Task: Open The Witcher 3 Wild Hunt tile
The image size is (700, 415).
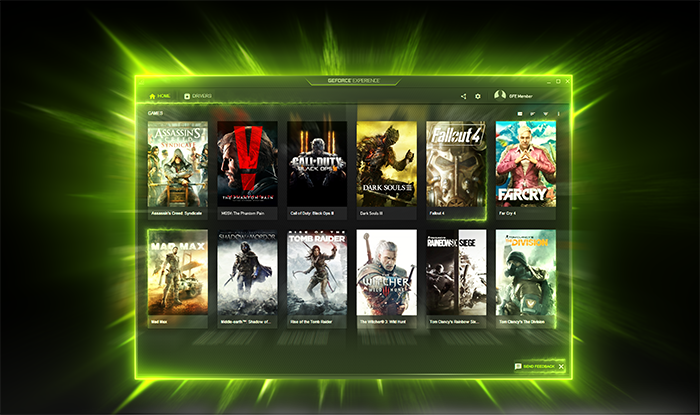Action: (x=387, y=278)
